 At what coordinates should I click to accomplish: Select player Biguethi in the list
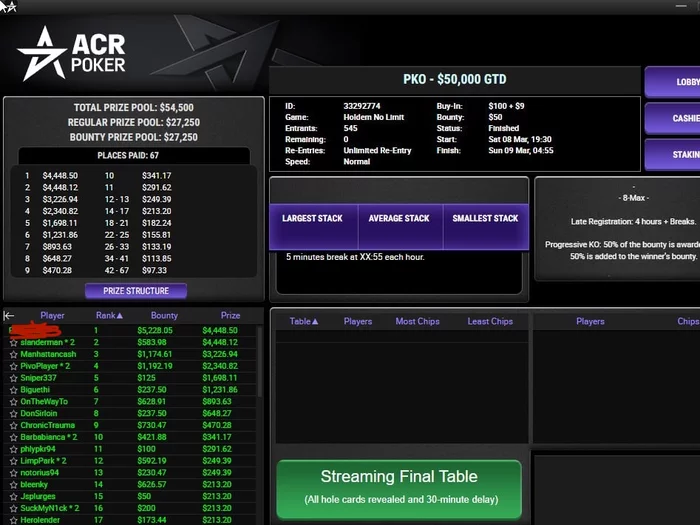click(x=35, y=390)
